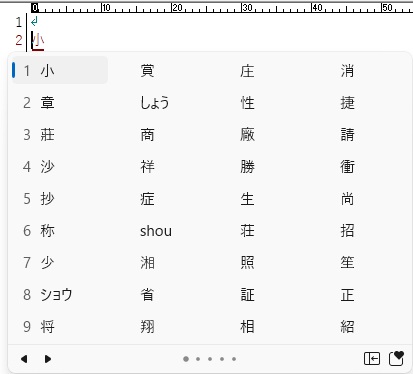The image size is (413, 374).
Task: Select the 照 candidate
Action: tap(247, 263)
